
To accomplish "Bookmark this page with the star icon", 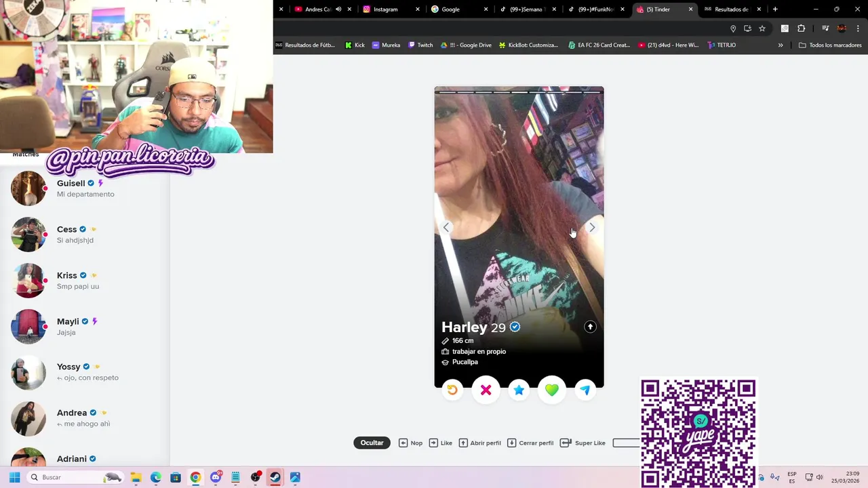I will coord(762,28).
